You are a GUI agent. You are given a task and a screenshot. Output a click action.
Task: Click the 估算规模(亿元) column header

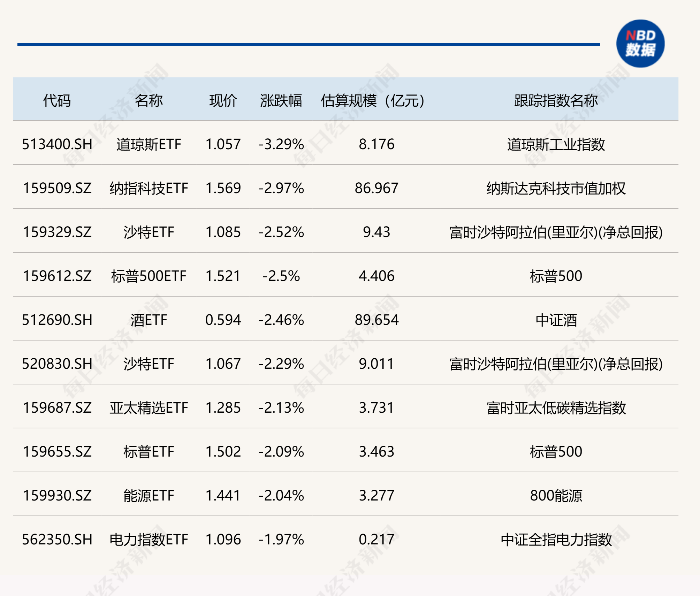click(x=373, y=101)
